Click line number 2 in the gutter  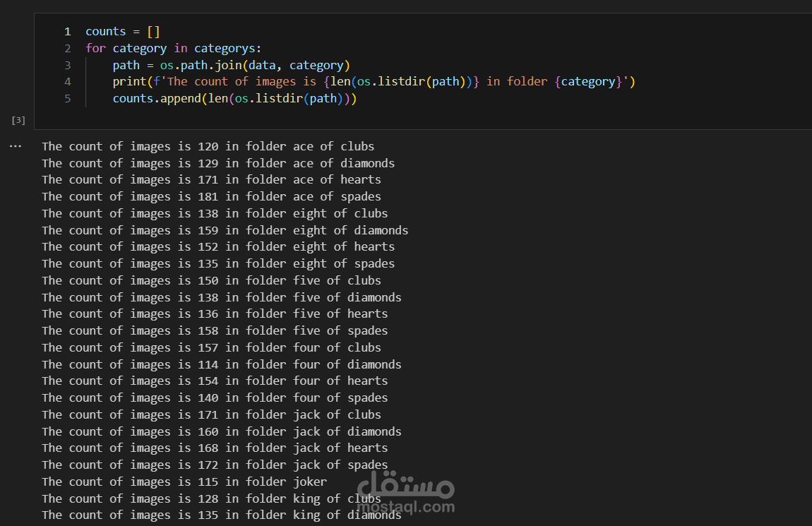pyautogui.click(x=67, y=49)
